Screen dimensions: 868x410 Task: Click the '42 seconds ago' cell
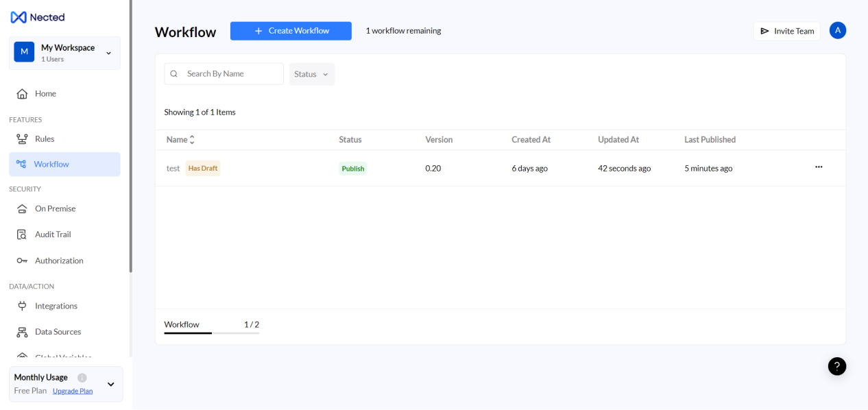pyautogui.click(x=625, y=168)
